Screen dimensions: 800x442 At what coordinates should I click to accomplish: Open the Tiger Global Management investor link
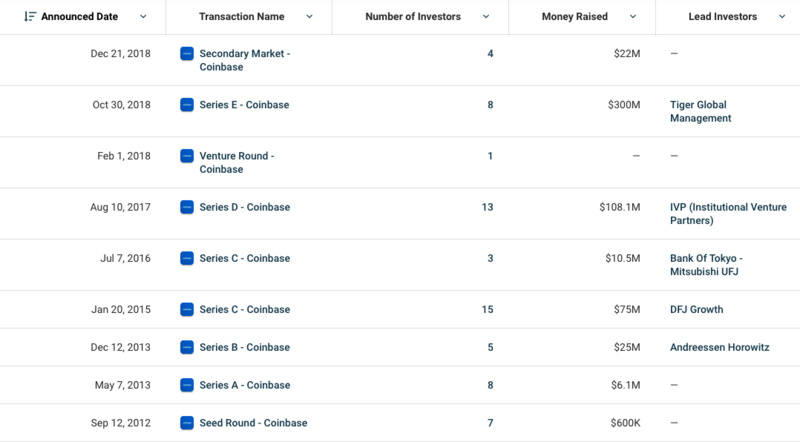click(701, 111)
